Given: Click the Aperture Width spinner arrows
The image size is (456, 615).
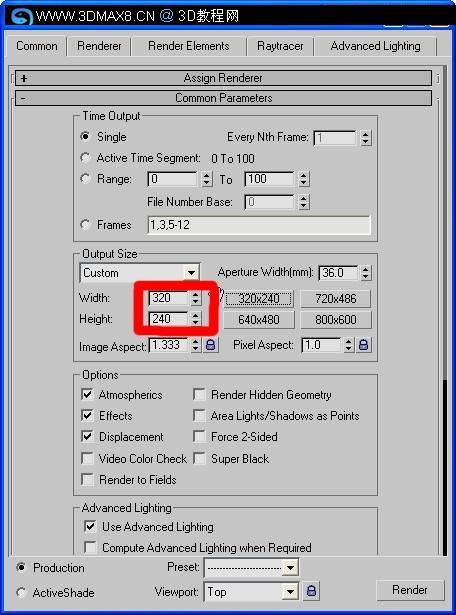Looking at the screenshot, I should point(365,273).
